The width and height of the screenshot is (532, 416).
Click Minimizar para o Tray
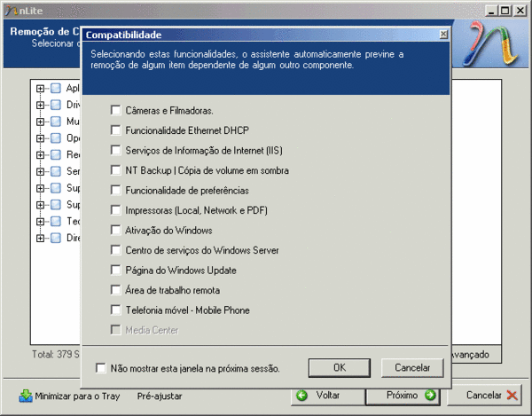[x=69, y=396]
